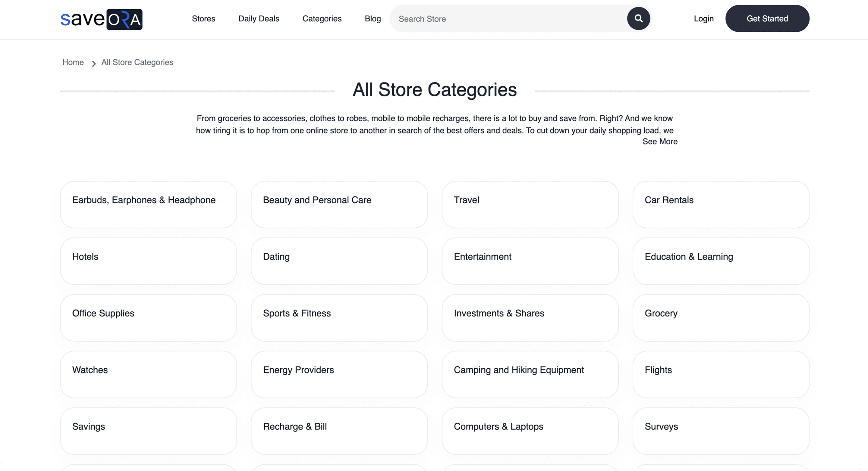Open the Daily Deals menu item
Image resolution: width=868 pixels, height=471 pixels.
tap(259, 18)
